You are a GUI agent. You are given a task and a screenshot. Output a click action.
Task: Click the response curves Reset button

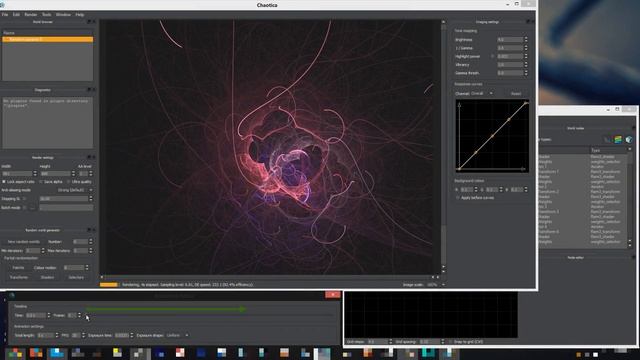pyautogui.click(x=516, y=93)
